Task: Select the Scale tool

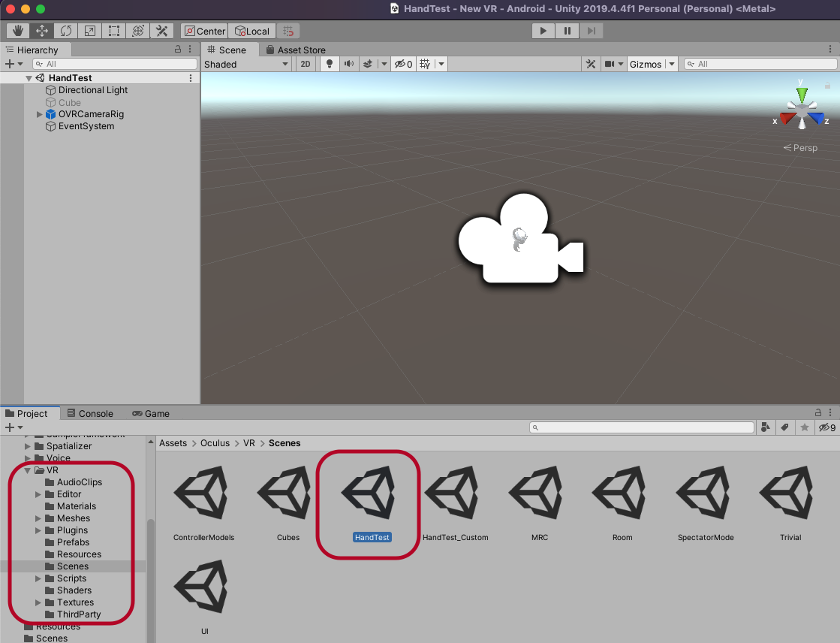Action: tap(90, 31)
